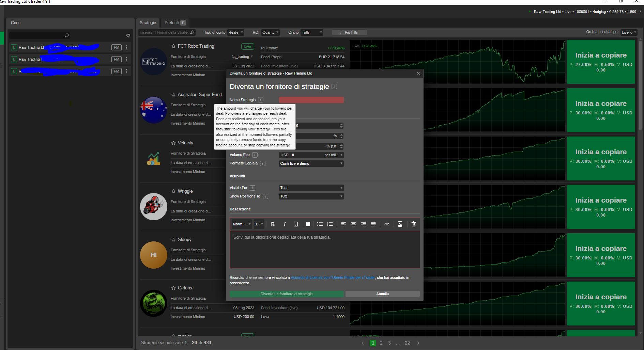The height and width of the screenshot is (350, 644).
Task: Justify description text
Action: point(373,224)
